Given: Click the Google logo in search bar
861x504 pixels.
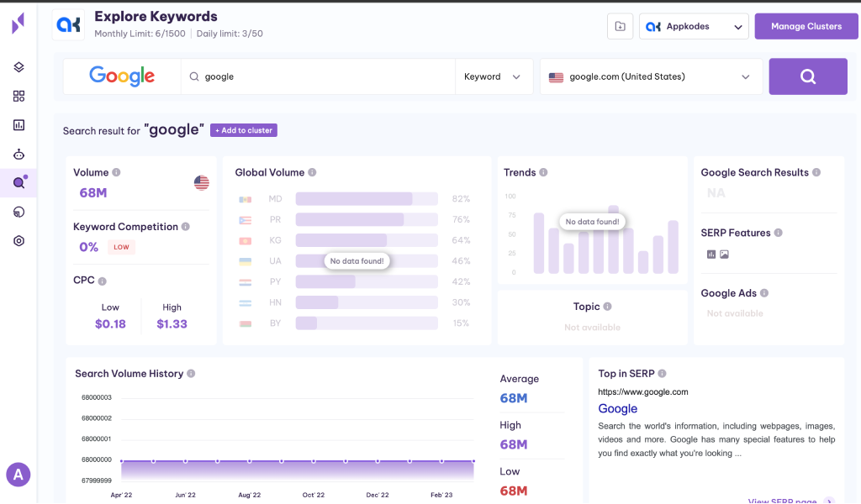Looking at the screenshot, I should click(x=122, y=76).
